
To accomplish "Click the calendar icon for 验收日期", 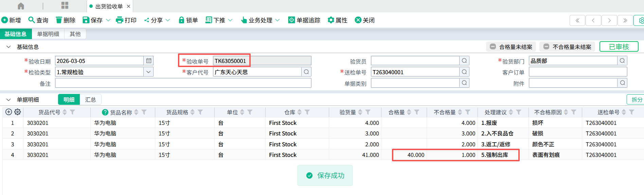I will (148, 61).
